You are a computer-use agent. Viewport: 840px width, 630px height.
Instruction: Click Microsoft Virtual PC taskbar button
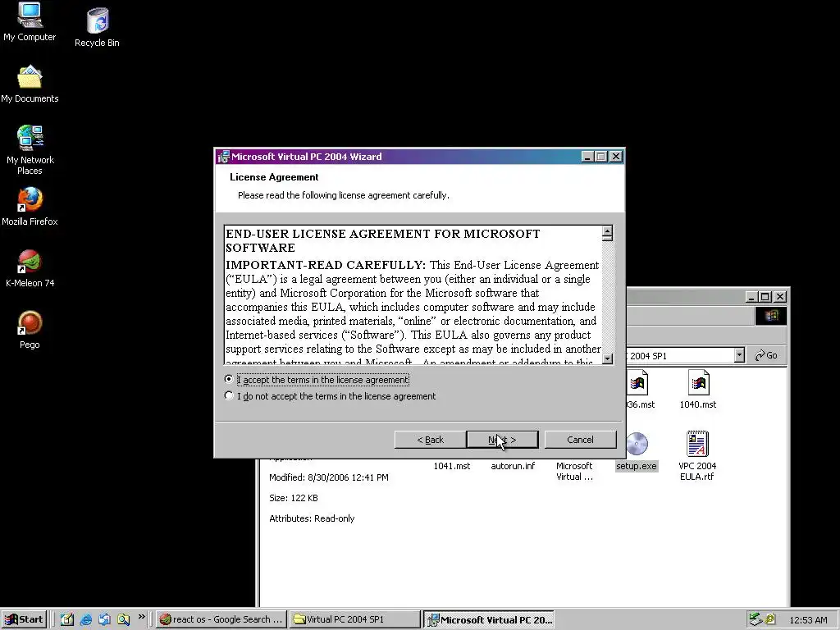point(488,619)
